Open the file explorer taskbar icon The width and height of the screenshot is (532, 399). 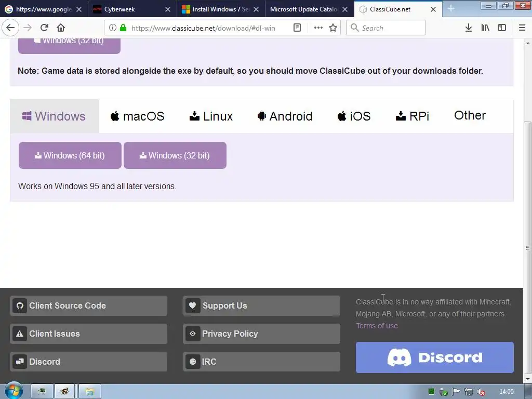[x=89, y=392]
